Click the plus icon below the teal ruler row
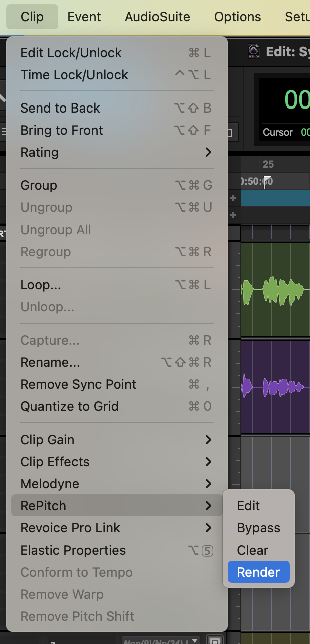Image resolution: width=310 pixels, height=644 pixels. click(x=233, y=215)
